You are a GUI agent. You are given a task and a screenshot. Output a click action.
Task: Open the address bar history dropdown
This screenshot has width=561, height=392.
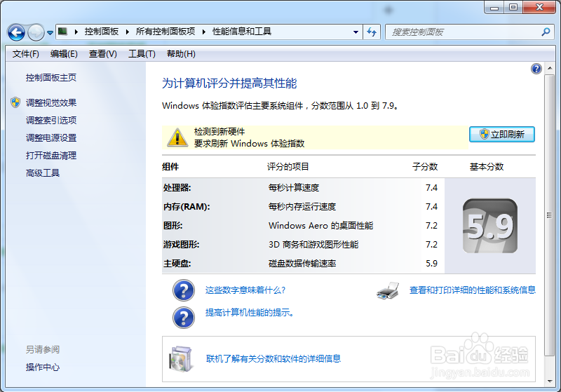(x=356, y=32)
